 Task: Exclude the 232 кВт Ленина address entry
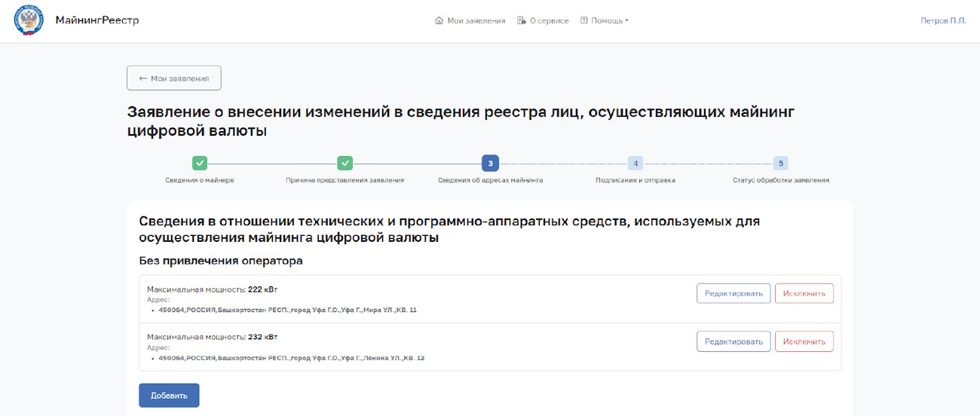[x=804, y=341]
